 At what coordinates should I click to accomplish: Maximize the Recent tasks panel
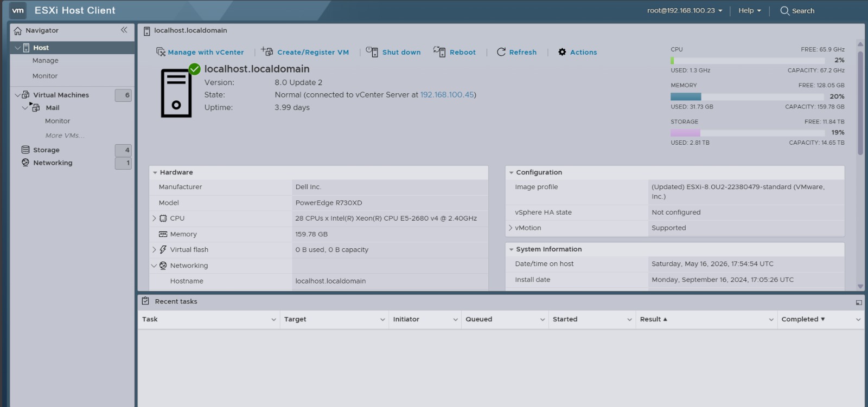(x=859, y=302)
